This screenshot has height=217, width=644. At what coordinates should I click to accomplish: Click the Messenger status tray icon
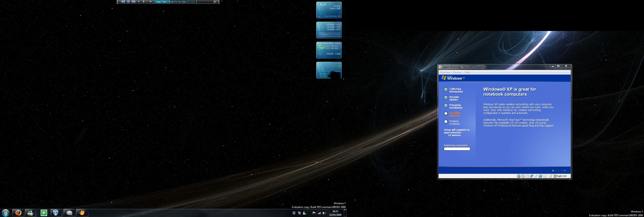[x=304, y=213]
